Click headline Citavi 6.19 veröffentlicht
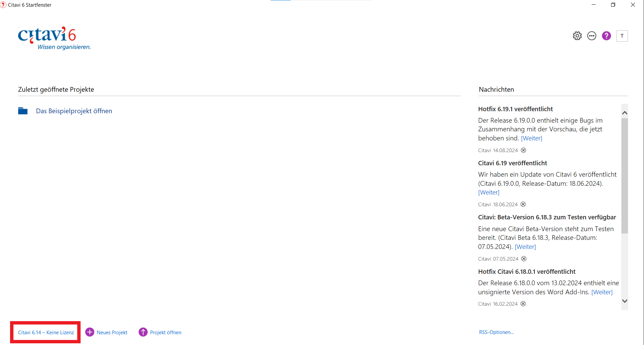The height and width of the screenshot is (345, 644). click(512, 163)
